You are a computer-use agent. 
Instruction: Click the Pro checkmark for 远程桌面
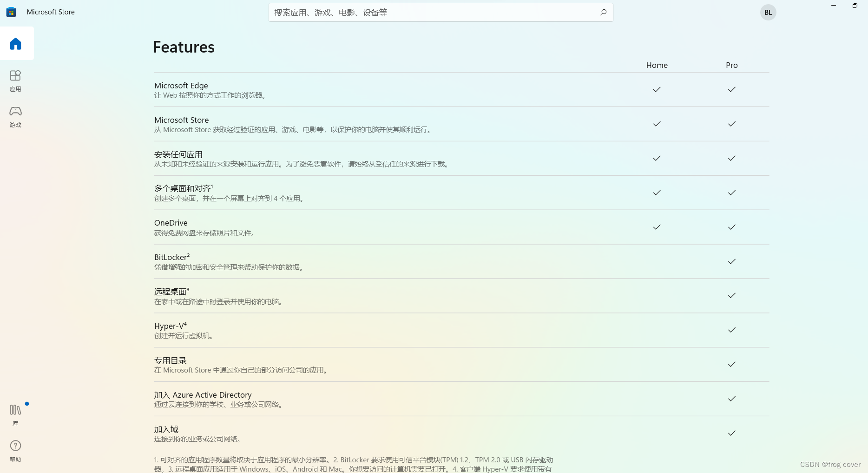(x=732, y=295)
